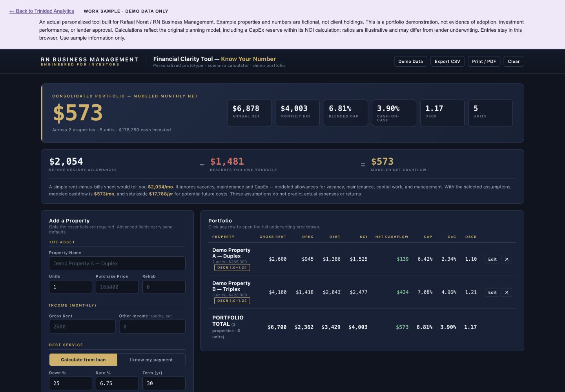Click the $1,481 reserves you owe yourself
Screen dimensions: 565x392
coord(227,162)
